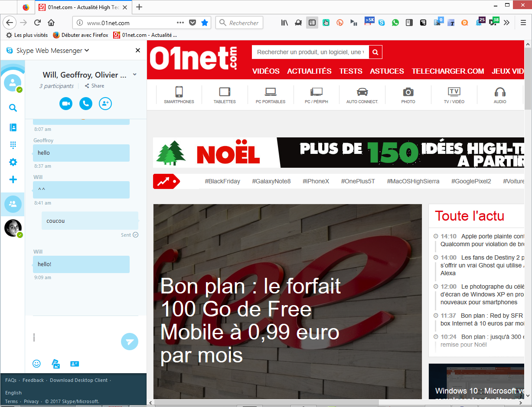Click the 01net product search field
This screenshot has height=407, width=532.
(x=310, y=52)
